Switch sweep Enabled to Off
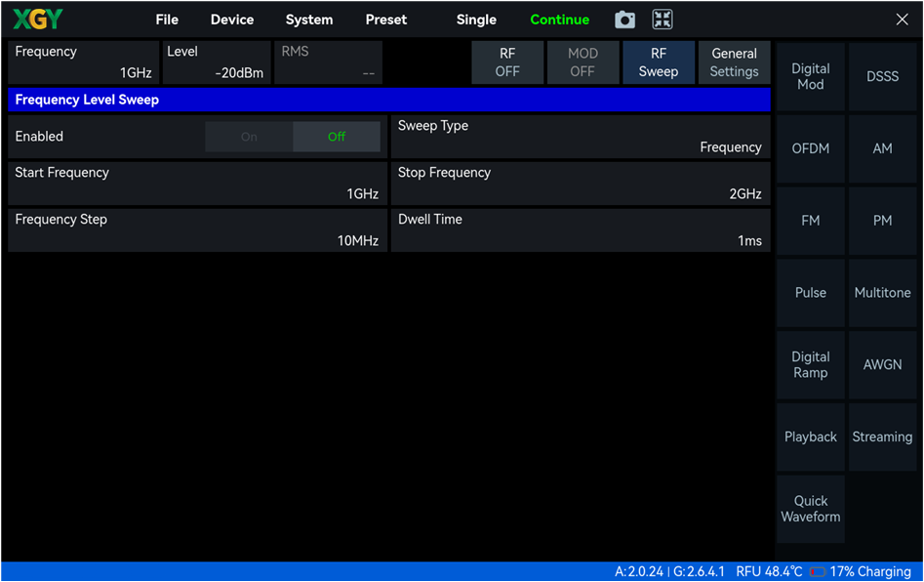The height and width of the screenshot is (582, 924). click(337, 137)
